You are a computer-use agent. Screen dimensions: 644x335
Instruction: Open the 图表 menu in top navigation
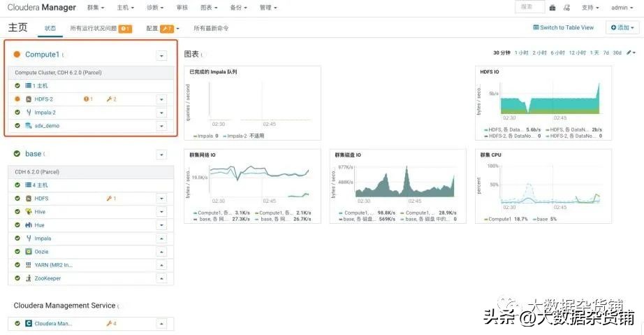(209, 8)
